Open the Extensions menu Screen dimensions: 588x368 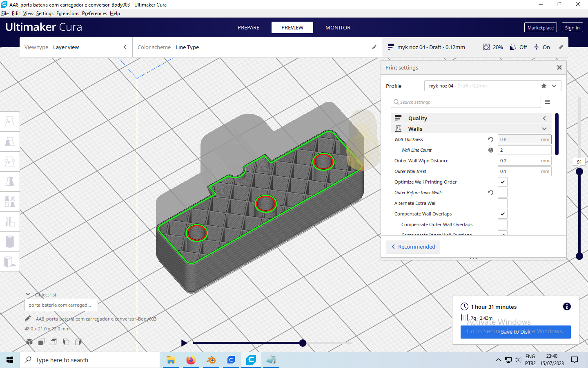click(67, 13)
